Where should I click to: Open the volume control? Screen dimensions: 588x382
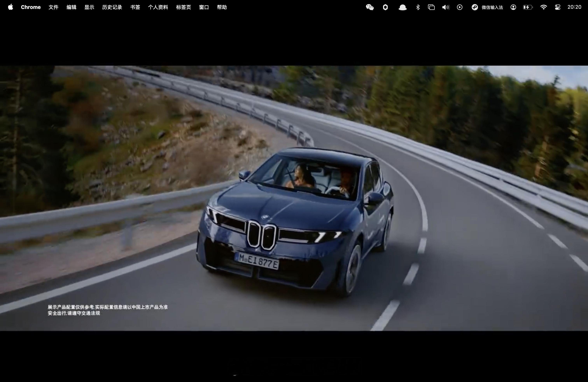pyautogui.click(x=446, y=7)
